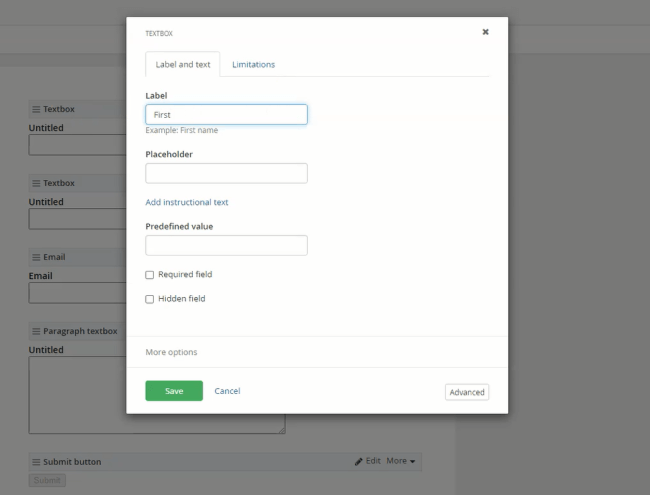The image size is (650, 495).
Task: Click the pencil Edit icon for Submit button
Action: click(359, 461)
